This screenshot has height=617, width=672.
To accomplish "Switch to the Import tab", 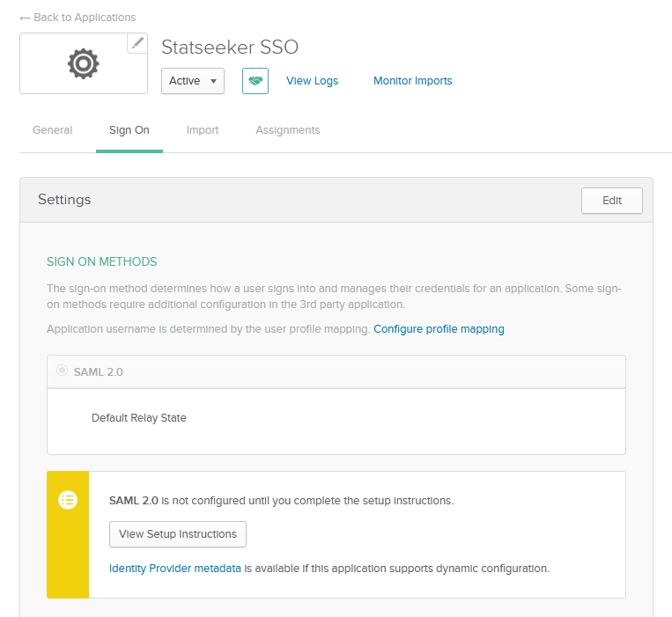I will pyautogui.click(x=203, y=130).
